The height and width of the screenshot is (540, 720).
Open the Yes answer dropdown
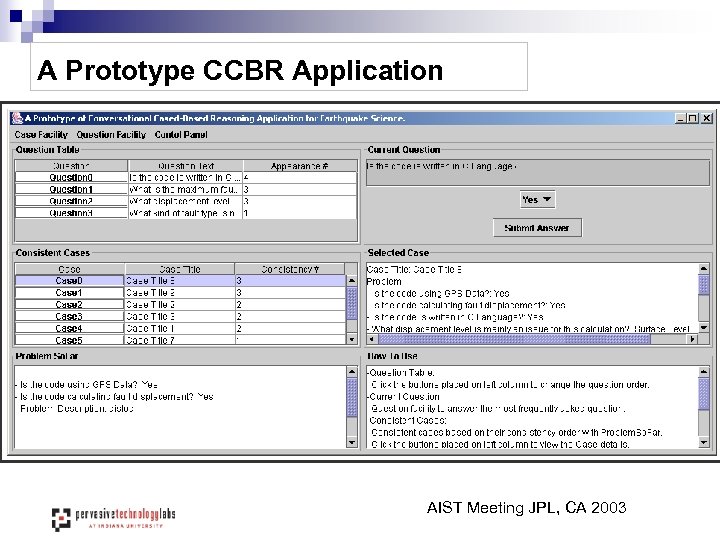pos(537,200)
